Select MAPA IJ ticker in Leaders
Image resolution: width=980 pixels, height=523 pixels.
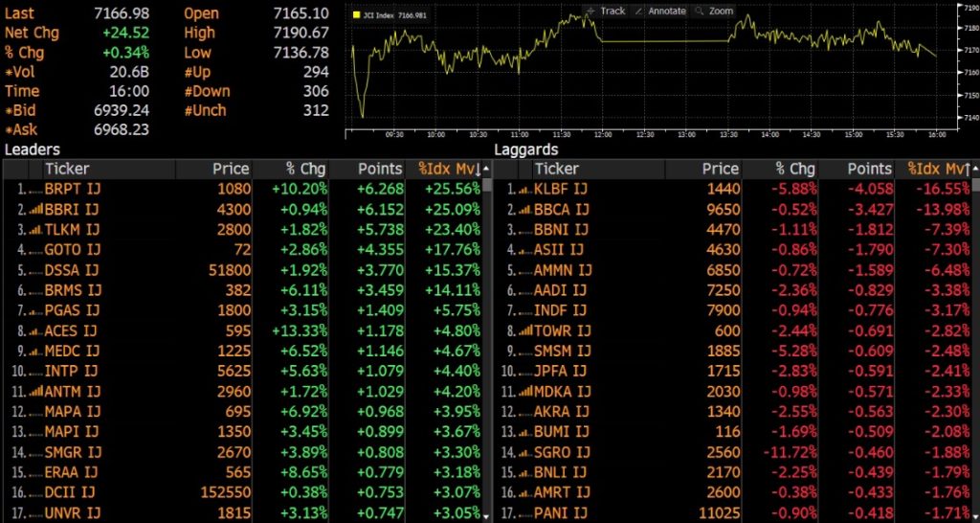click(x=73, y=412)
